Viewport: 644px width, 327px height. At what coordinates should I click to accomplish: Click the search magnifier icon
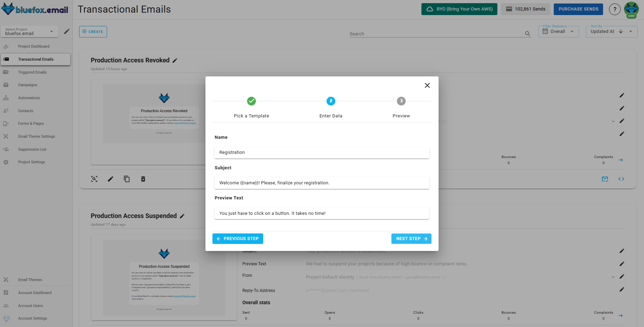pyautogui.click(x=527, y=33)
